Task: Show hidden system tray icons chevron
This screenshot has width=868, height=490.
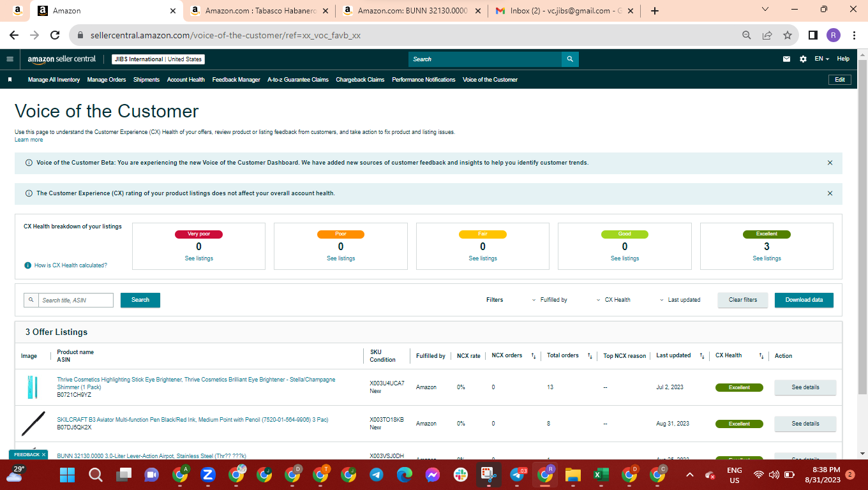Action: coord(689,475)
